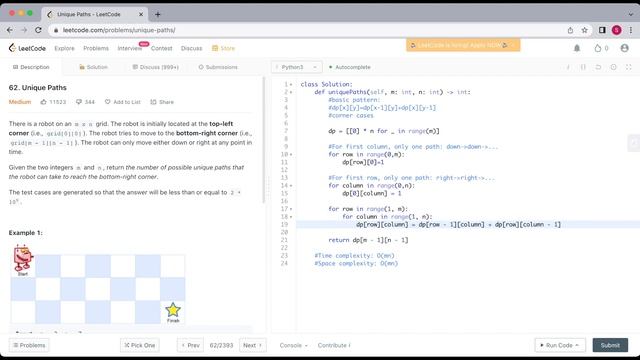Click the curly braces format code icon

click(583, 67)
